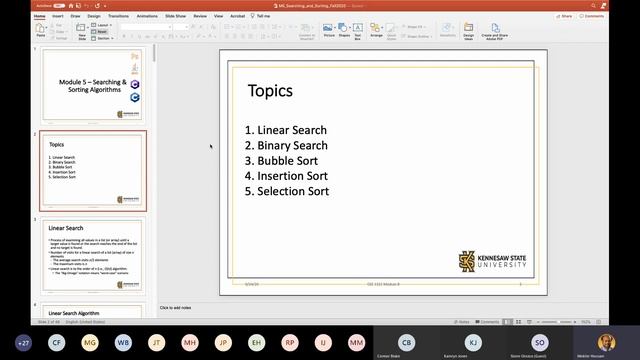Click the Paste clipboard icon

click(x=40, y=28)
